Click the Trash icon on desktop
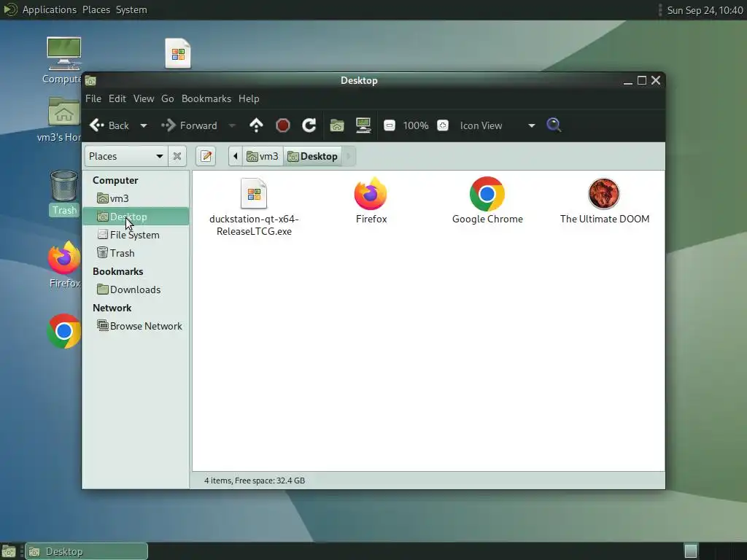747x560 pixels. pos(64,186)
